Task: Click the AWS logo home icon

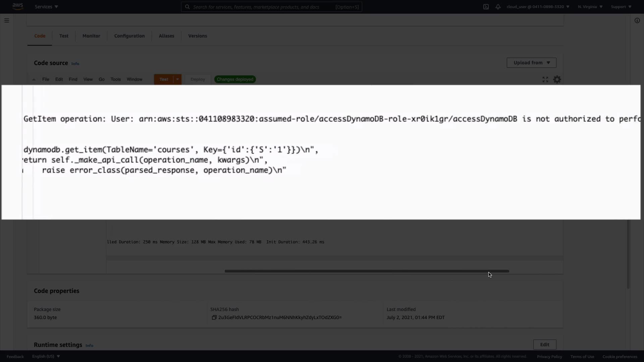Action: (17, 6)
